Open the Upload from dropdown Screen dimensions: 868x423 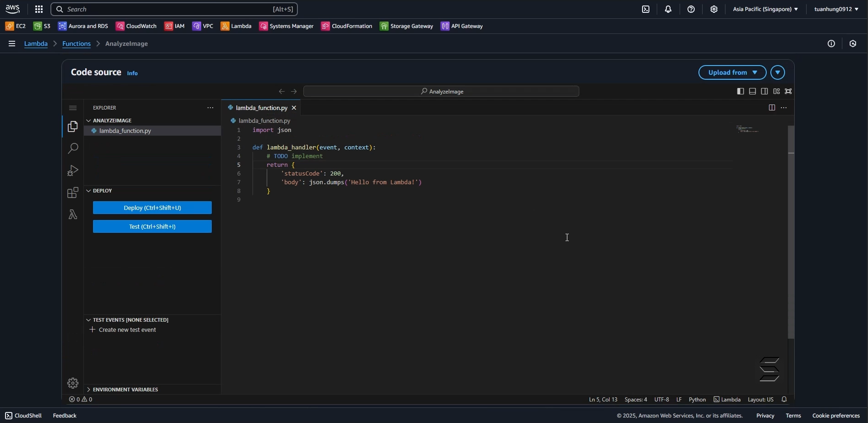(732, 72)
